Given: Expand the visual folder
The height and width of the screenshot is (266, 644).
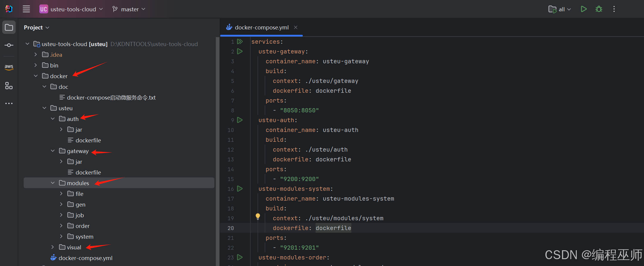Looking at the screenshot, I should (x=53, y=247).
